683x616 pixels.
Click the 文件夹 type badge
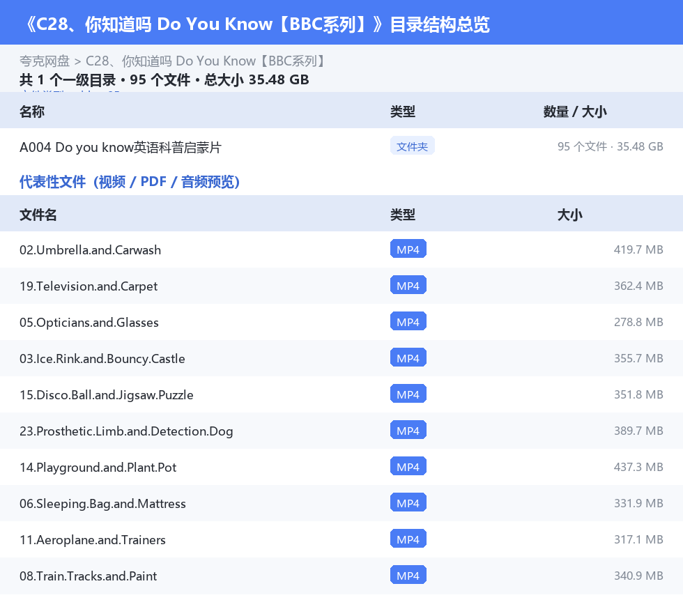[x=412, y=146]
